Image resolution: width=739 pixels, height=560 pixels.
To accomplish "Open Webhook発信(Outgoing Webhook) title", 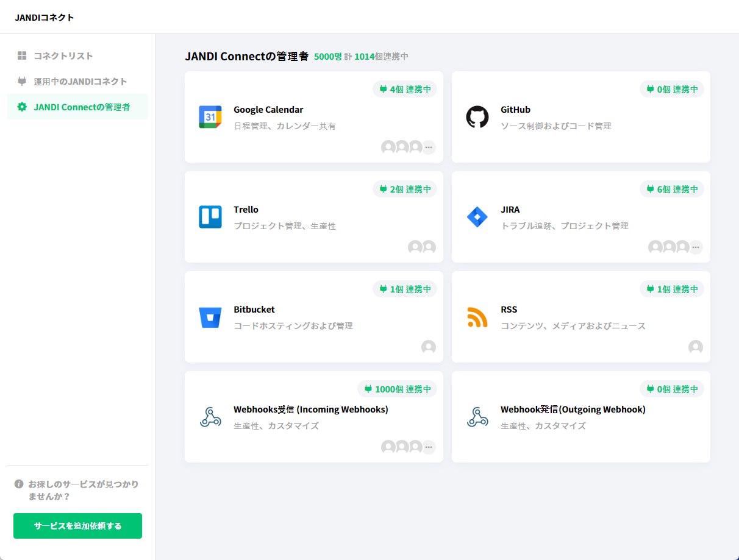I will tap(573, 409).
